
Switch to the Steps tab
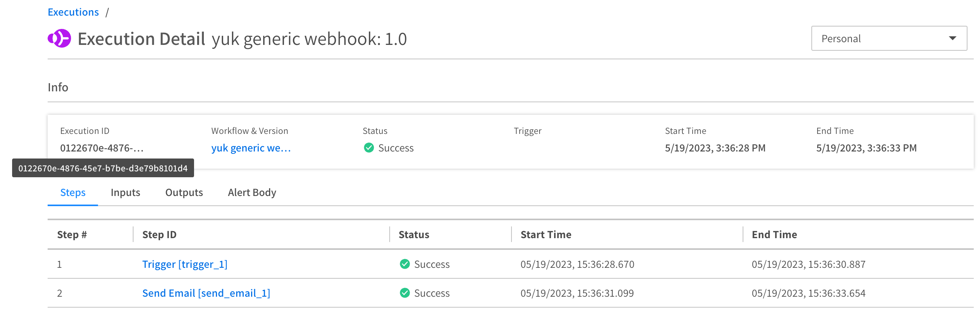click(73, 192)
